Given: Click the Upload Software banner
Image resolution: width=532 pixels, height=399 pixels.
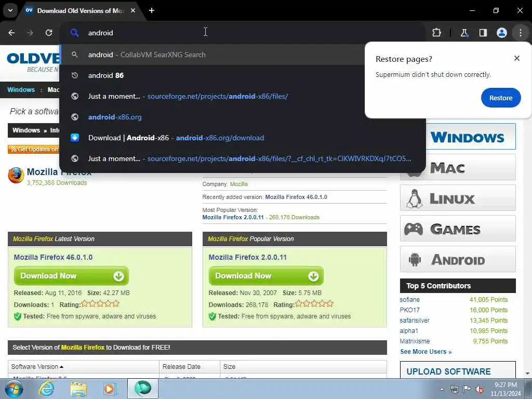Looking at the screenshot, I should coord(458,370).
